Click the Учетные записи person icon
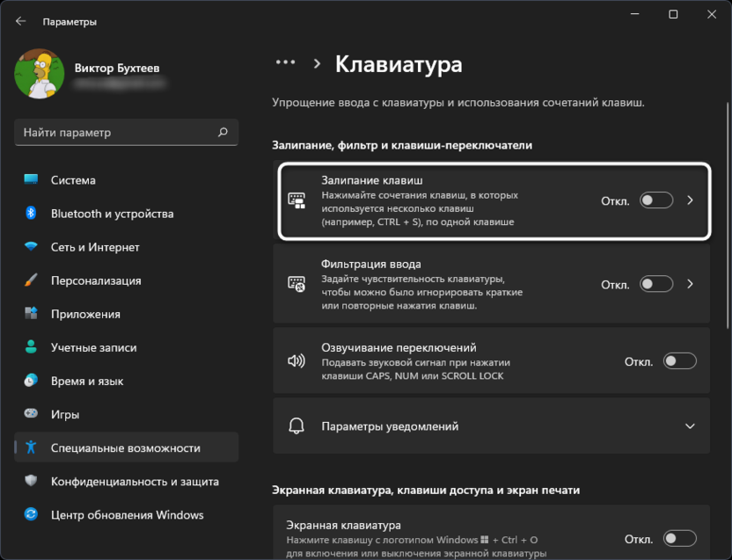The height and width of the screenshot is (560, 732). click(x=31, y=346)
